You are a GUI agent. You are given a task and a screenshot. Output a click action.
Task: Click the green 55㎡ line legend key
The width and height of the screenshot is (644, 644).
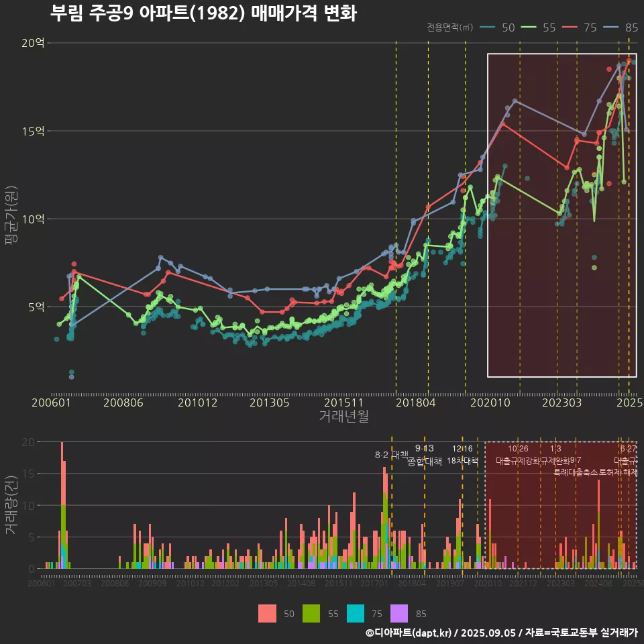coord(529,28)
